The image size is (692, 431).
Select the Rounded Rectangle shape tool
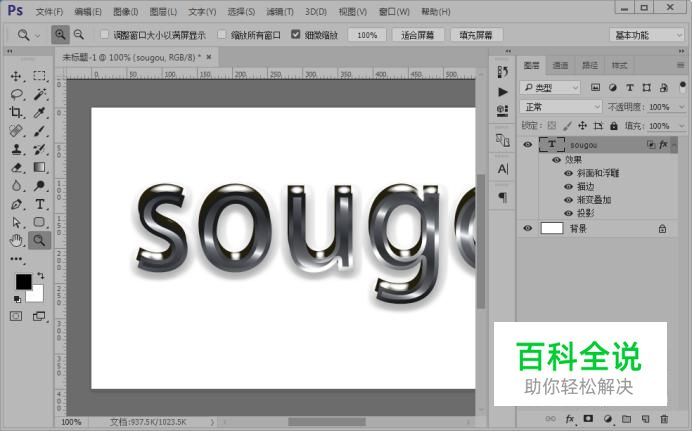click(x=39, y=222)
